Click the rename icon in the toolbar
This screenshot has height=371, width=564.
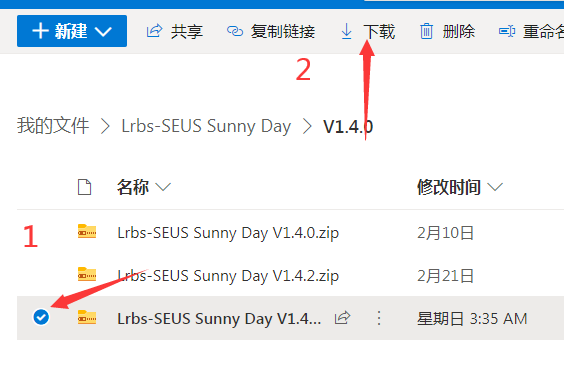coord(507,31)
